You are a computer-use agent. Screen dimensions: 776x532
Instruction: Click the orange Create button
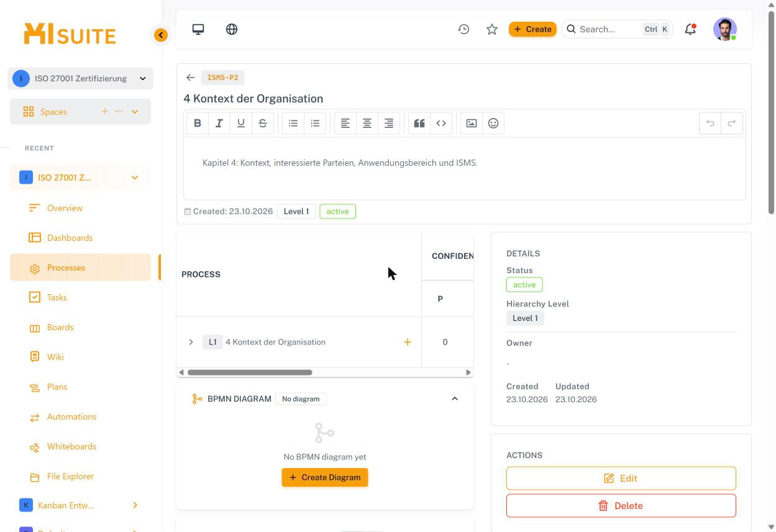click(532, 29)
